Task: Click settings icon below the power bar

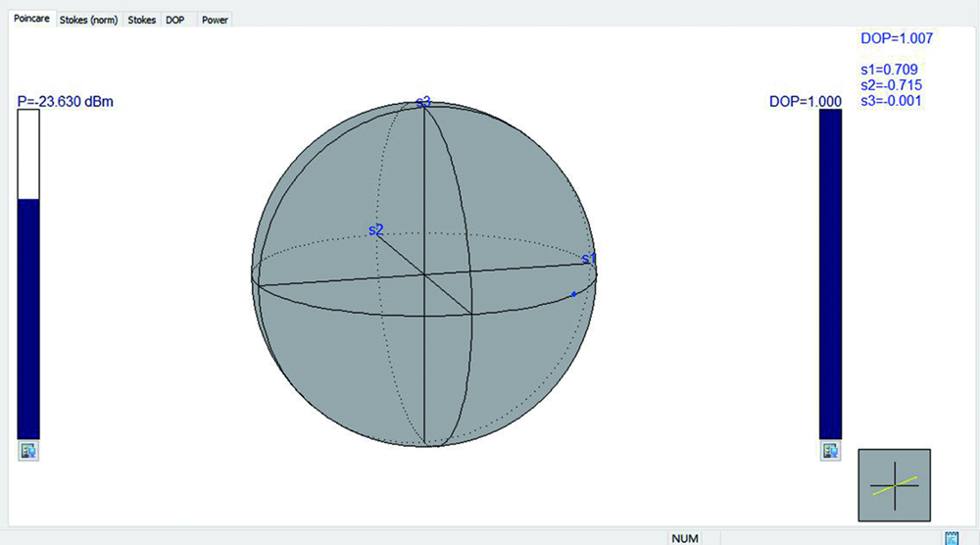Action: 27,451
